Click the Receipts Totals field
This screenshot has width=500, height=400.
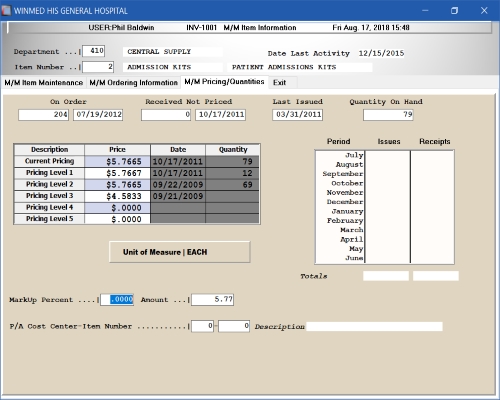436,276
